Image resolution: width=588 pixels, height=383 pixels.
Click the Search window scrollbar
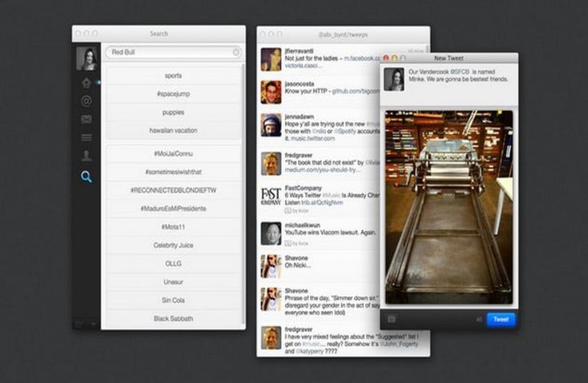point(244,195)
